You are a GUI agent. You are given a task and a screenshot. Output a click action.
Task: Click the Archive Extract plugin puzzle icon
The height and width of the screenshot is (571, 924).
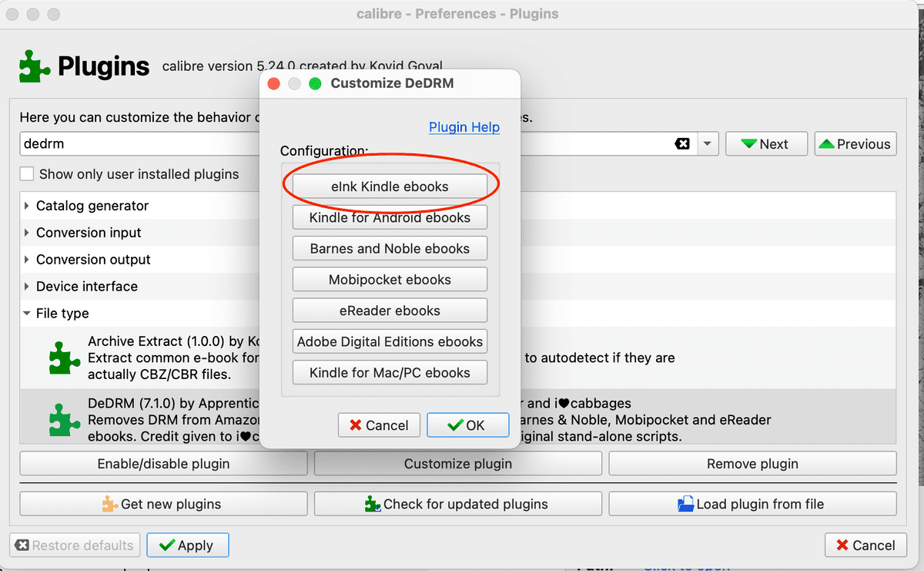(x=65, y=358)
